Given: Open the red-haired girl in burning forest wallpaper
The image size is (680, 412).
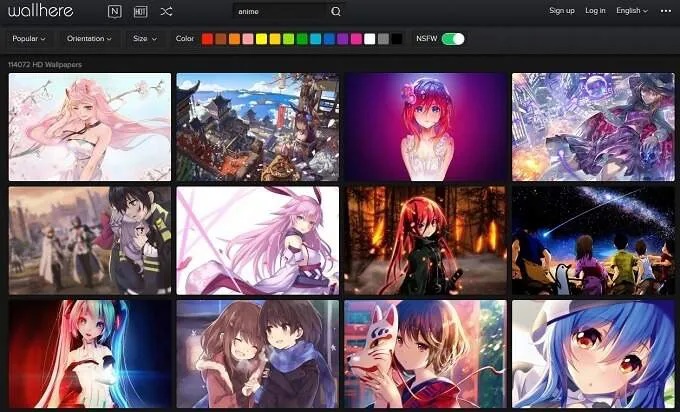Looking at the screenshot, I should [x=425, y=241].
